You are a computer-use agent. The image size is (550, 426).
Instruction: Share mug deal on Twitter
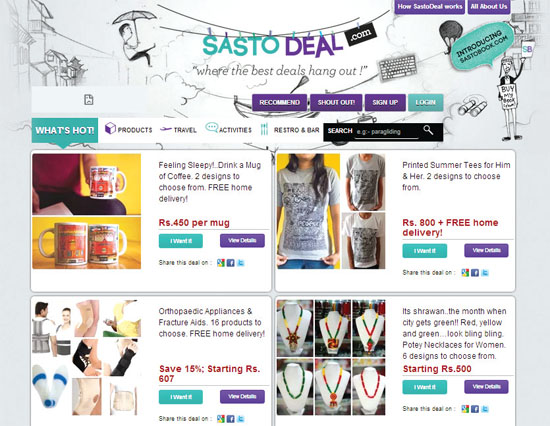pos(240,262)
